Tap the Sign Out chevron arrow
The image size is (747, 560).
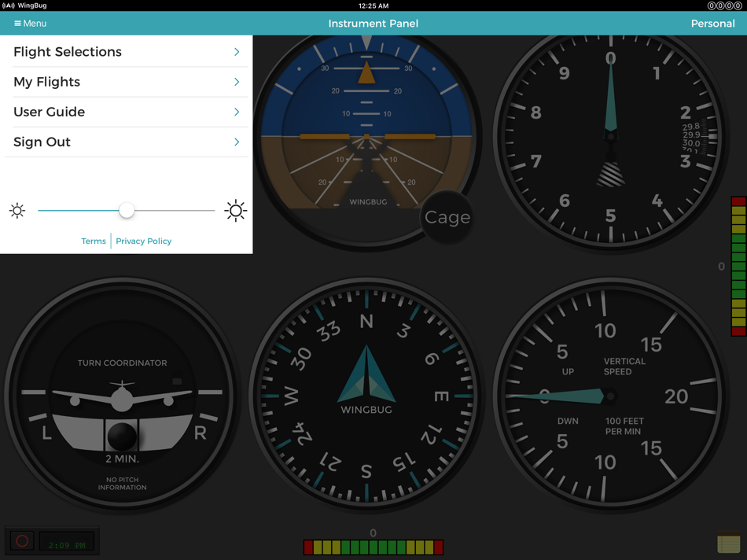(x=237, y=142)
